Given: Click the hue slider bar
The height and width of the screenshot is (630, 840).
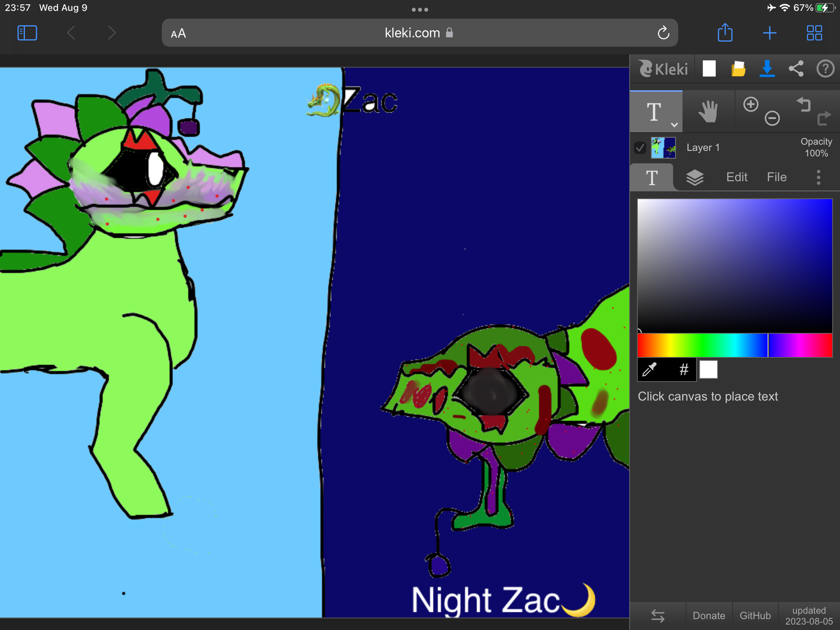Looking at the screenshot, I should [735, 345].
